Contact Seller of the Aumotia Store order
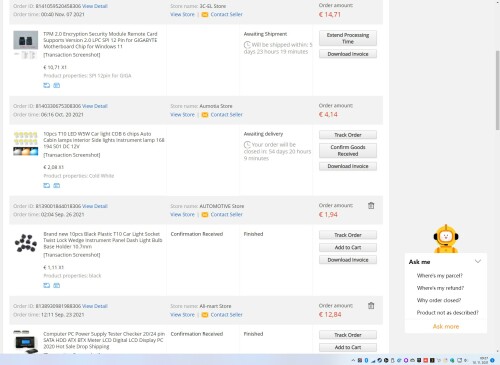Screen dimensions: 500x365 click(226, 114)
